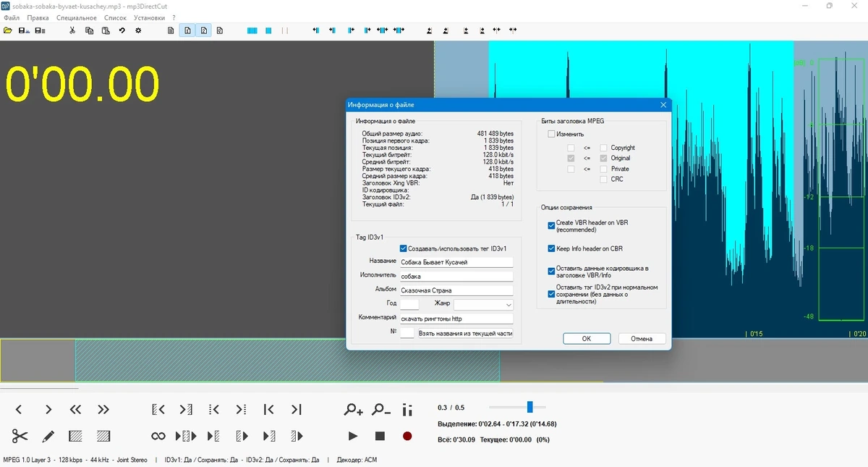Confirm the dialog with OK button

click(587, 339)
